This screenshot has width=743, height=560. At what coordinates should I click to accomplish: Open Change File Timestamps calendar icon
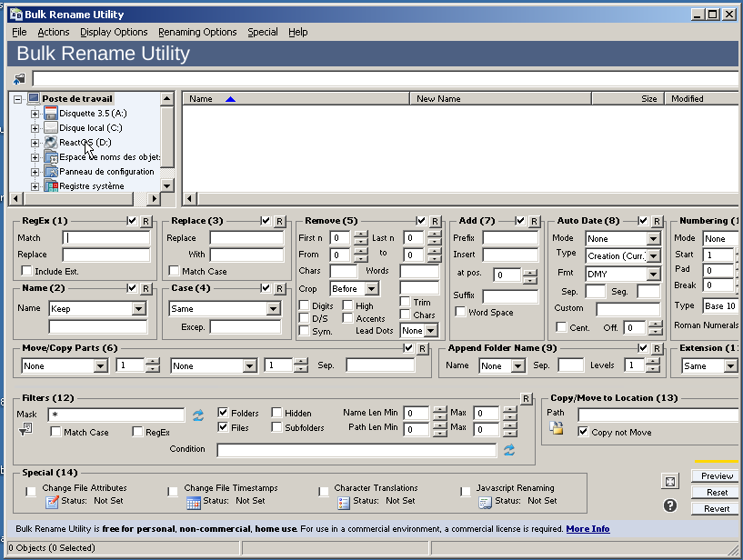click(x=194, y=503)
